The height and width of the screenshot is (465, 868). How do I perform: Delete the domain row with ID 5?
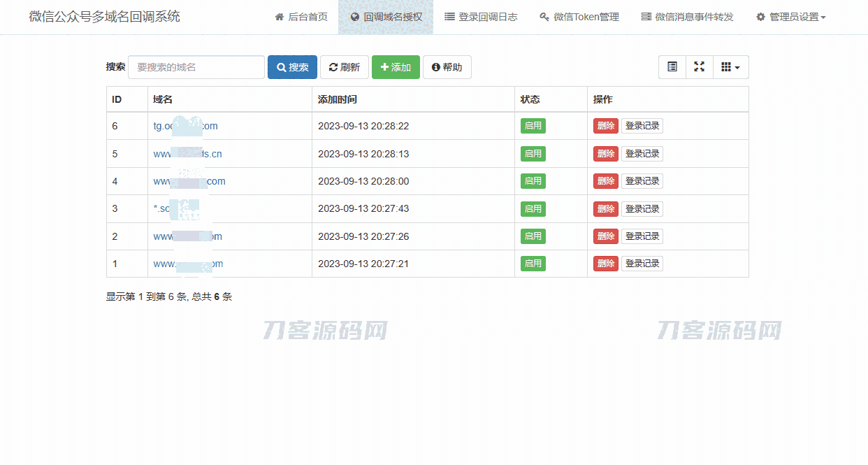click(605, 154)
